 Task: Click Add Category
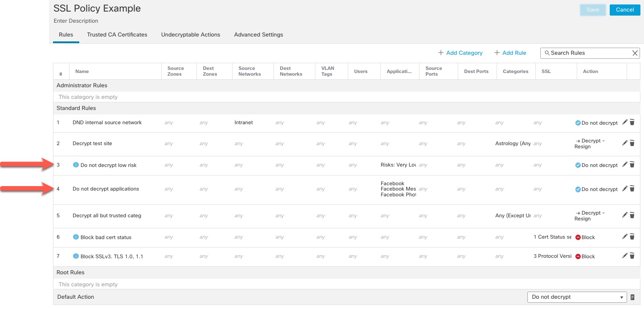click(x=460, y=53)
